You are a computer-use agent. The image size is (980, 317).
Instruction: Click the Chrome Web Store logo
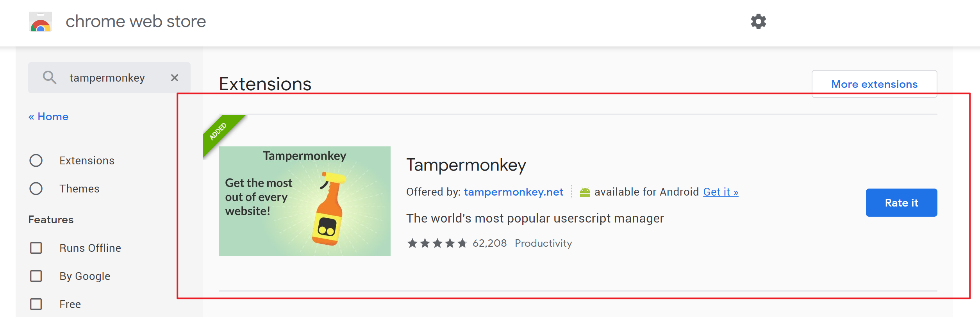pyautogui.click(x=40, y=22)
